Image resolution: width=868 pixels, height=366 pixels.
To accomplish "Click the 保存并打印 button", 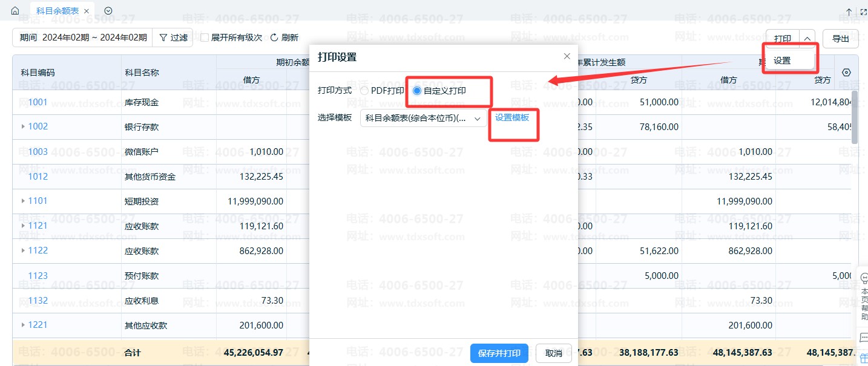I will pos(499,353).
